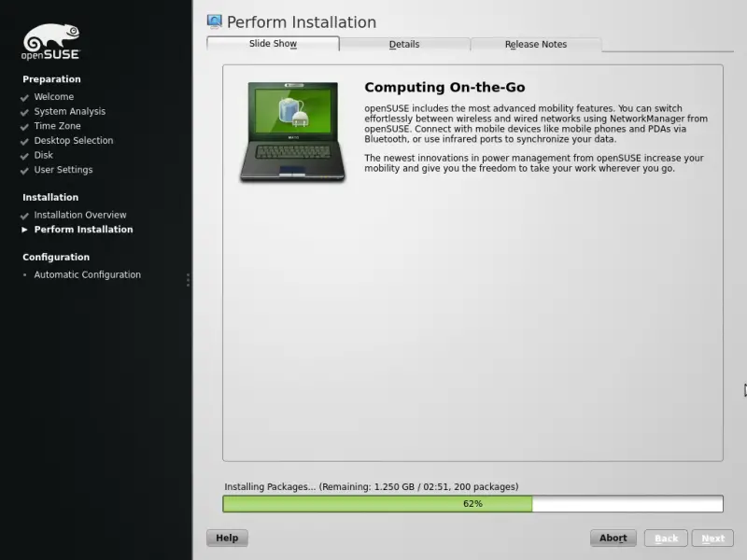The height and width of the screenshot is (560, 747).
Task: Click the checkmark beside System Analysis
Action: point(25,112)
